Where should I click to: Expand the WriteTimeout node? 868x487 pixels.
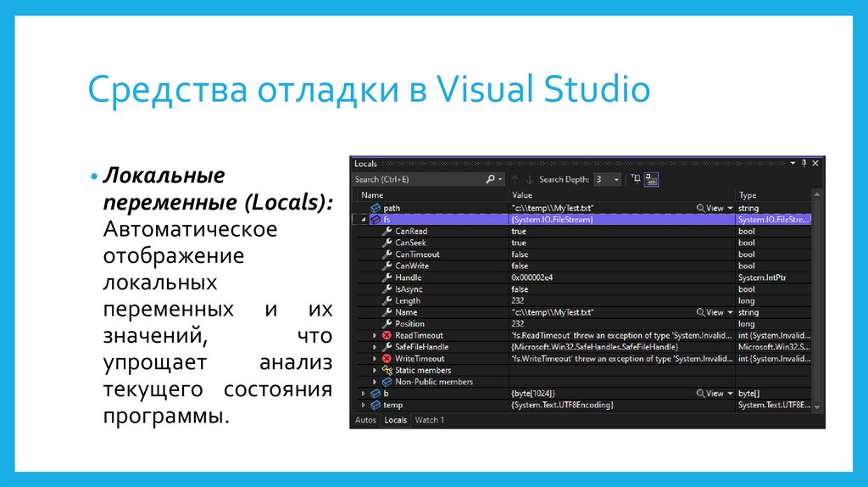coord(375,359)
